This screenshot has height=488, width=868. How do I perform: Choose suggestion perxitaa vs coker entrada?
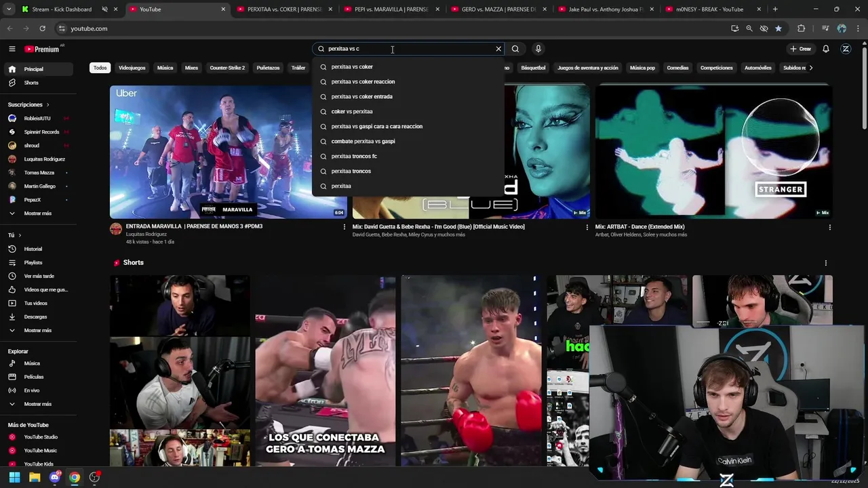(x=408, y=97)
